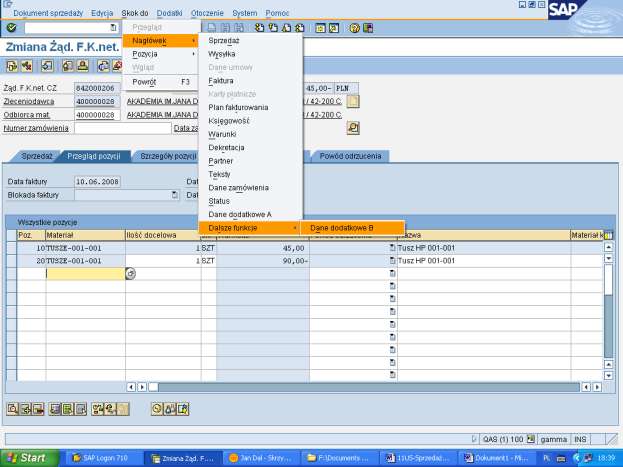Click the command input field in toolbar

[x=71, y=28]
